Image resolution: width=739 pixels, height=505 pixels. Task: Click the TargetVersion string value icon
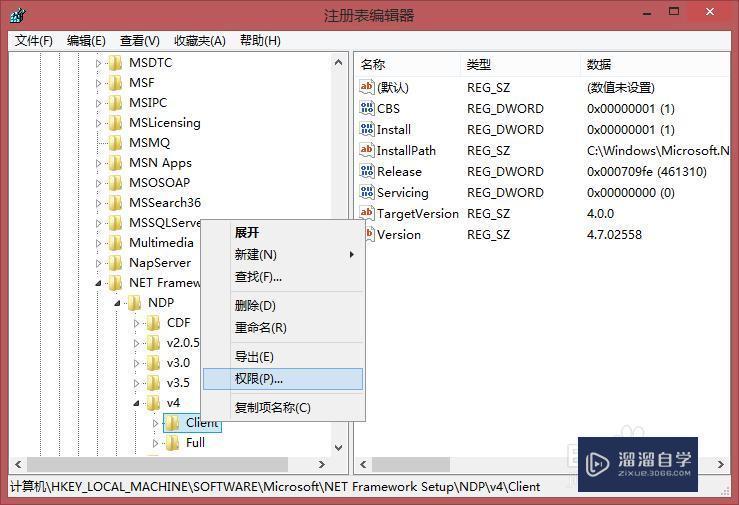(x=367, y=213)
